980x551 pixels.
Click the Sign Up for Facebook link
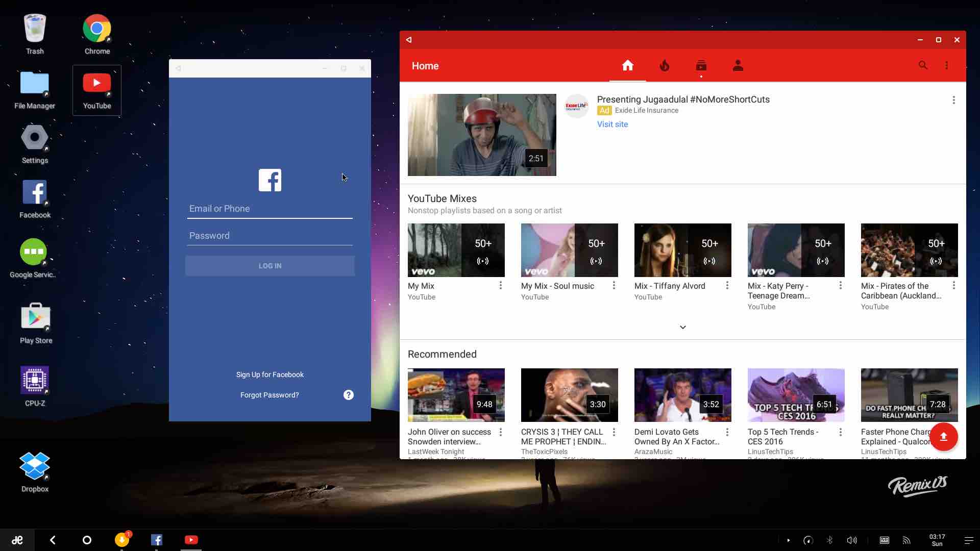tap(269, 375)
